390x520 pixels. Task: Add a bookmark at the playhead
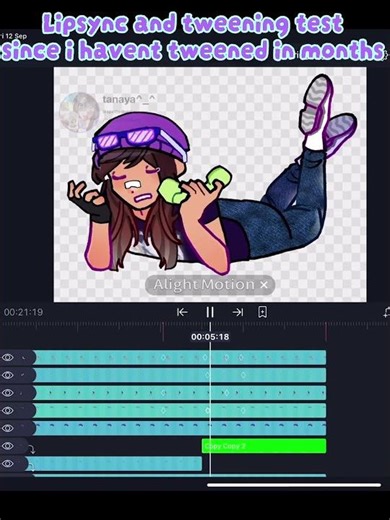pyautogui.click(x=262, y=312)
